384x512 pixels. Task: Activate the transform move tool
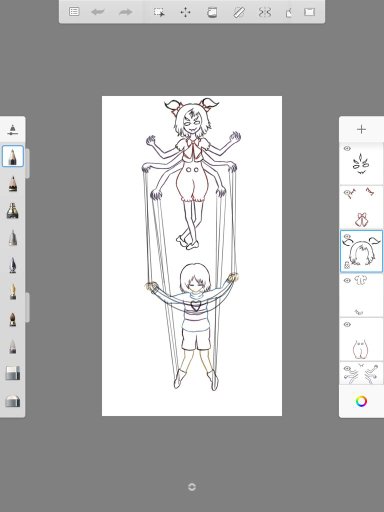coord(185,12)
